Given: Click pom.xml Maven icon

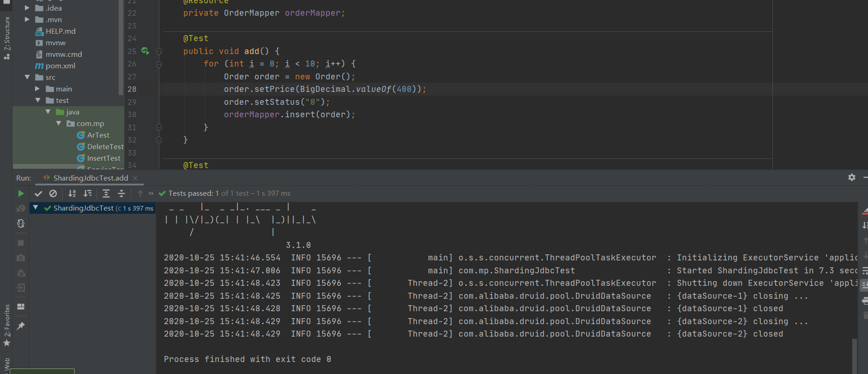Looking at the screenshot, I should (39, 66).
